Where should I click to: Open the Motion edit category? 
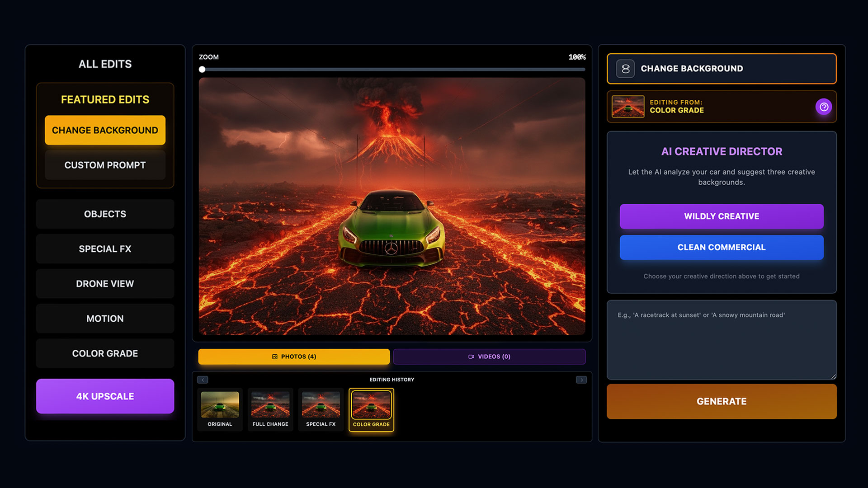pos(104,318)
